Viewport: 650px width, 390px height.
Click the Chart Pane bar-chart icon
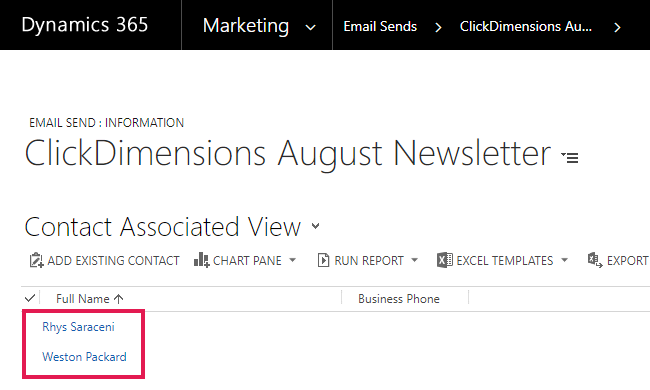coord(201,260)
